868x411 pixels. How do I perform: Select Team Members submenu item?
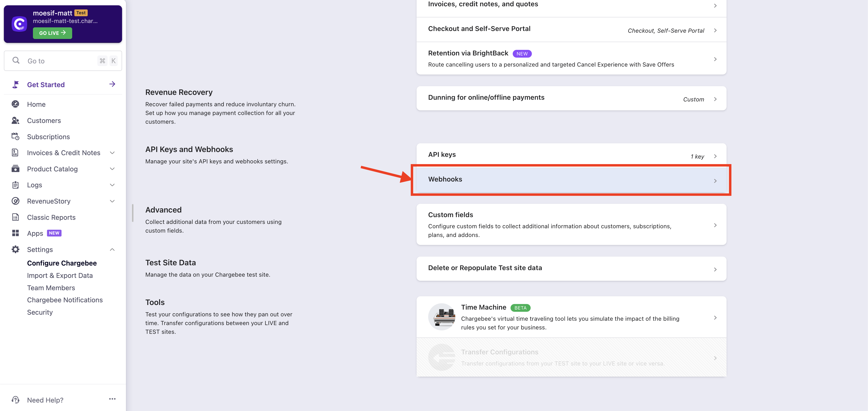point(51,288)
